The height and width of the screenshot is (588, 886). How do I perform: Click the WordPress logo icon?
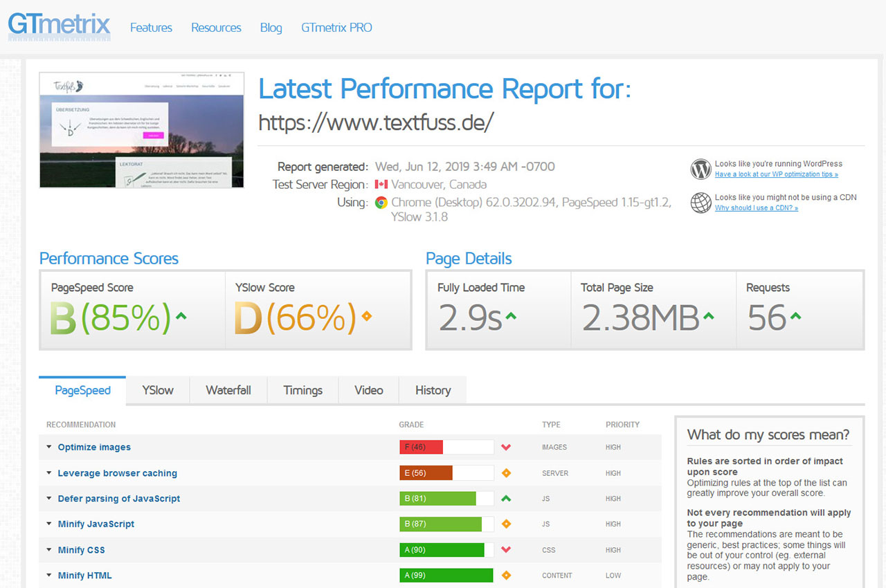pos(700,169)
